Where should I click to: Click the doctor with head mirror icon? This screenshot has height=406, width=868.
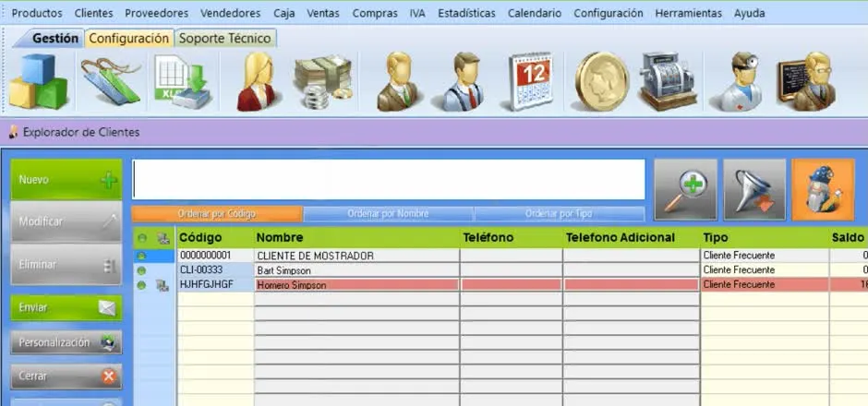click(x=739, y=81)
